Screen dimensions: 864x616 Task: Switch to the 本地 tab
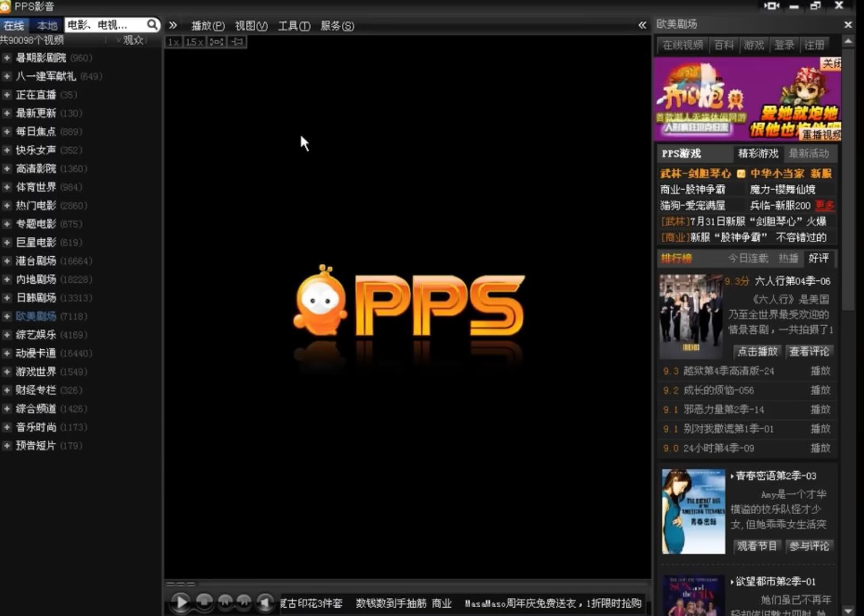coord(47,25)
